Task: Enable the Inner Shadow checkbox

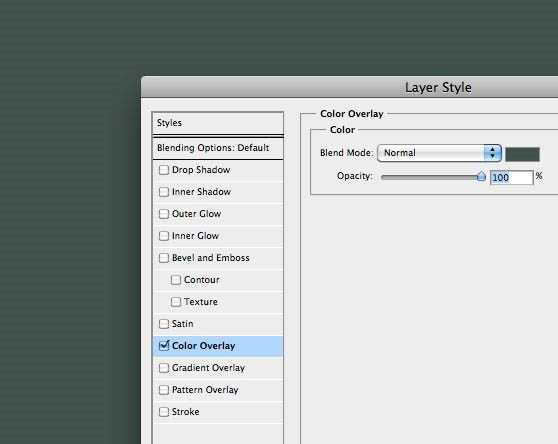Action: pos(164,192)
